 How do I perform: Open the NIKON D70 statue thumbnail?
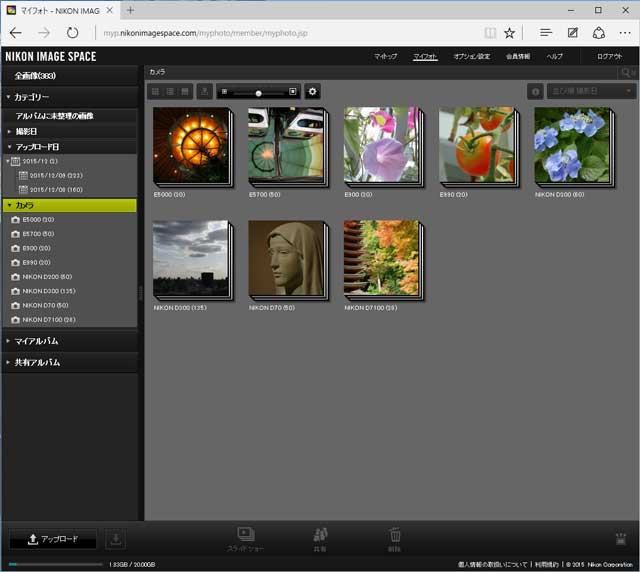(286, 259)
